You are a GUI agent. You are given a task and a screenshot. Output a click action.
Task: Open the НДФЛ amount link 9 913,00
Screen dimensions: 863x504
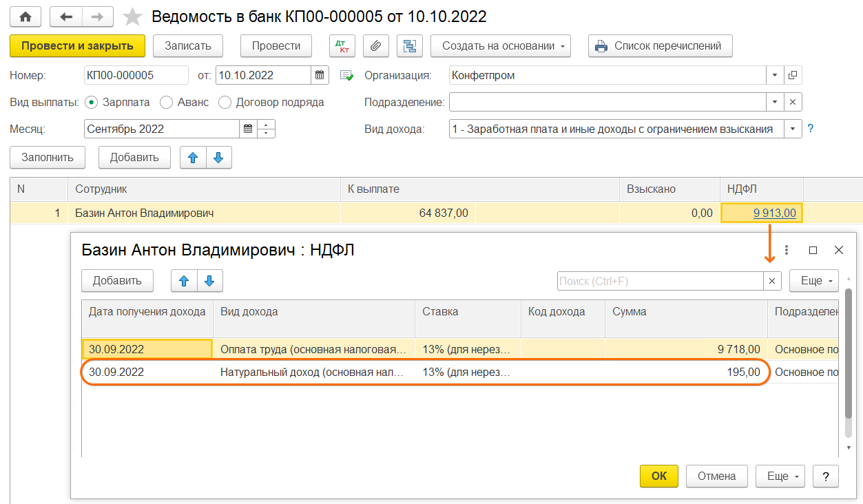tap(774, 213)
